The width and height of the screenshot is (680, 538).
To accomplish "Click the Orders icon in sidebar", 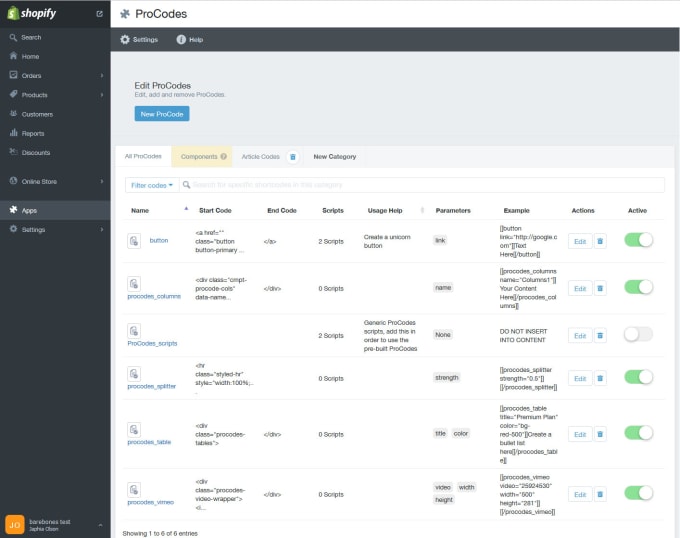I will pos(13,75).
